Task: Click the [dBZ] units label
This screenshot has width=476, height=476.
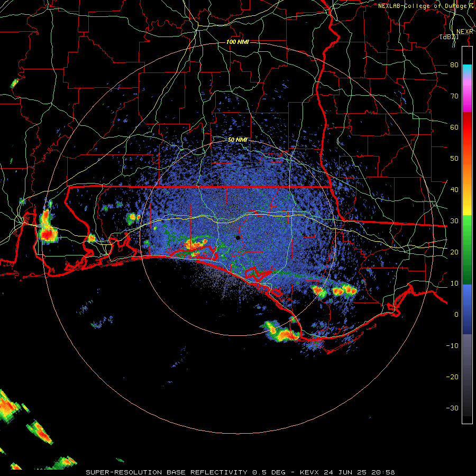Action: click(449, 37)
